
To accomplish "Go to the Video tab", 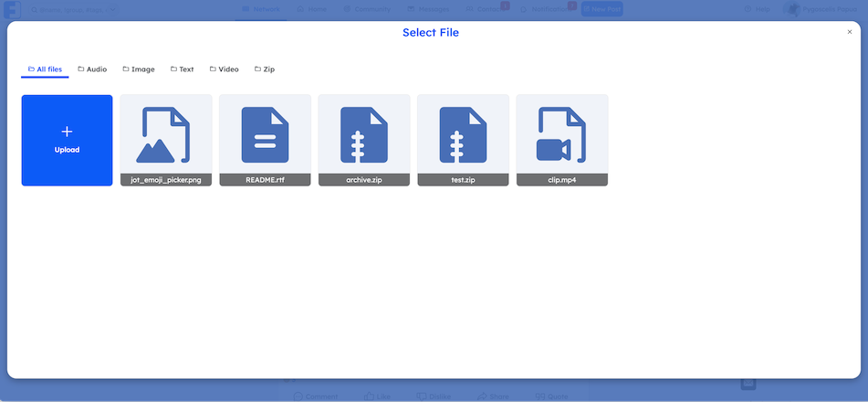I will tap(224, 69).
